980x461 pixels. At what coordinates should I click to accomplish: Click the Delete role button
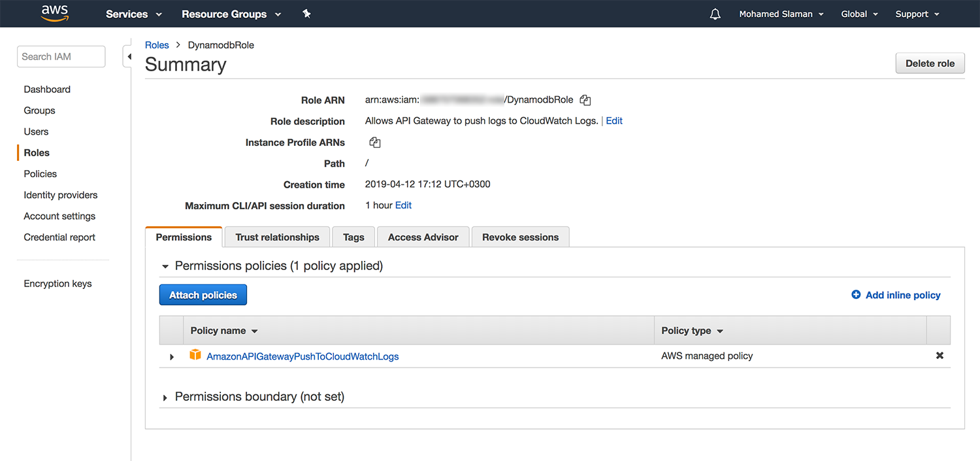[930, 63]
